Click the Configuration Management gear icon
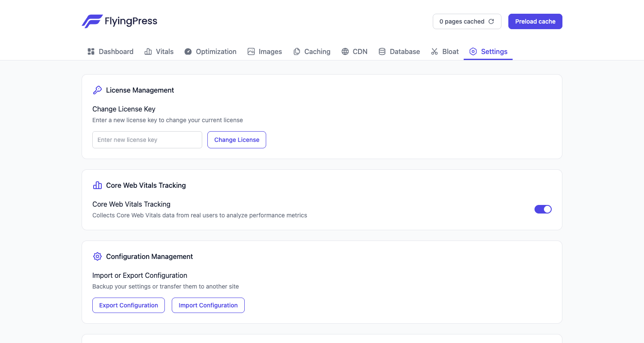The width and height of the screenshot is (644, 343). [x=97, y=256]
